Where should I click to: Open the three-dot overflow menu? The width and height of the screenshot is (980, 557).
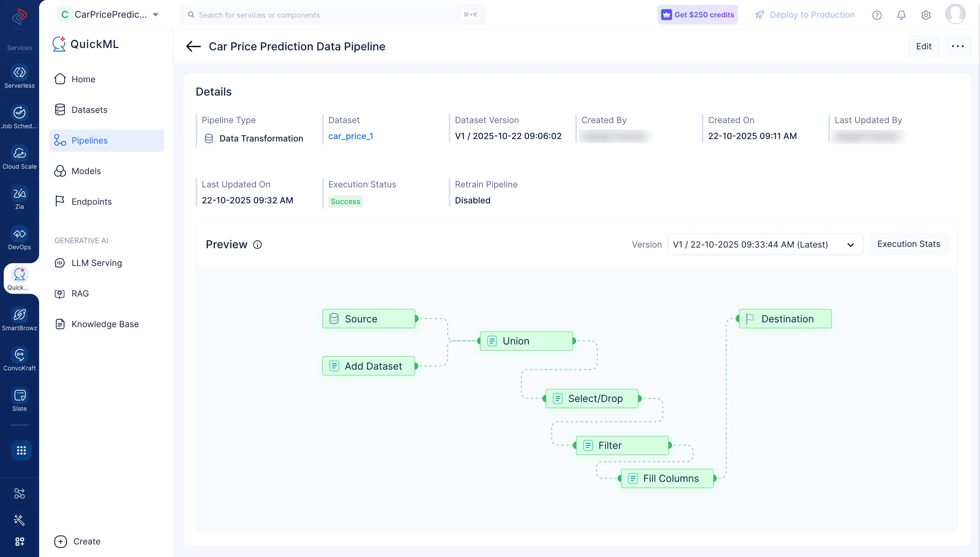click(958, 46)
